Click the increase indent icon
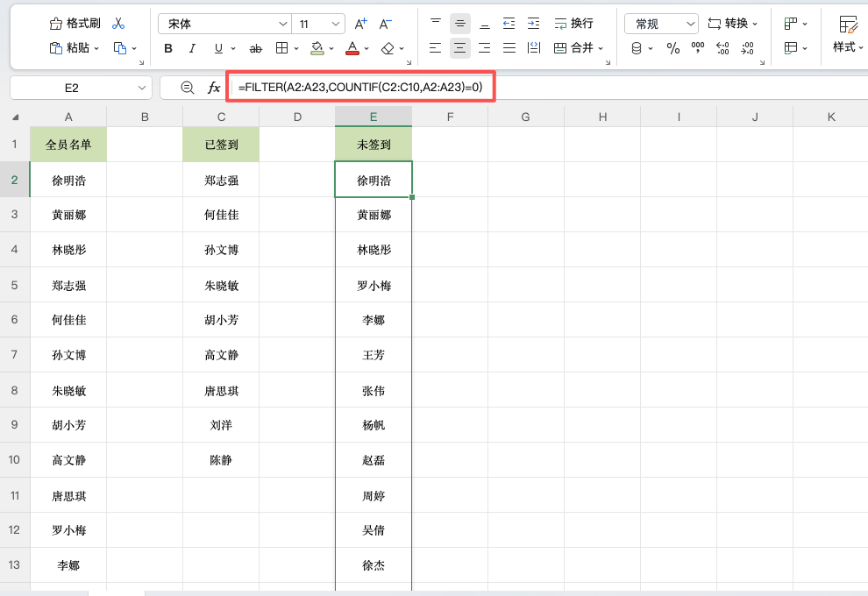Screen dimensions: 868x596 (534, 24)
